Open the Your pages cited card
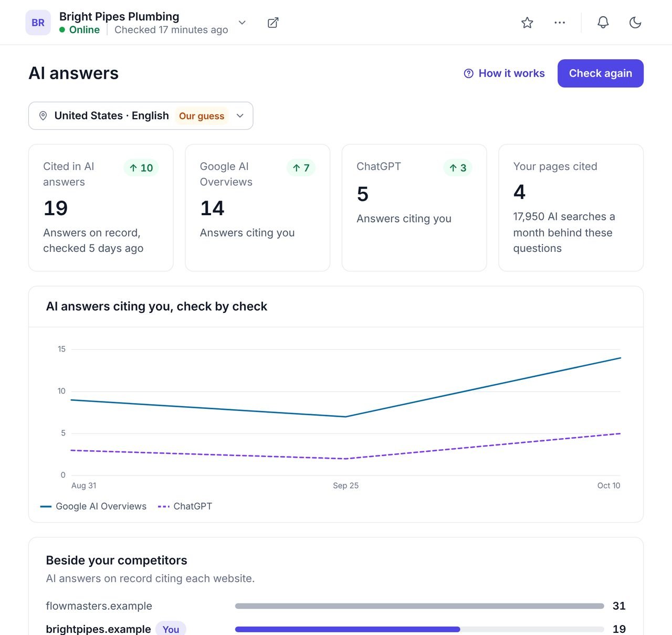Image resolution: width=672 pixels, height=635 pixels. 571,208
